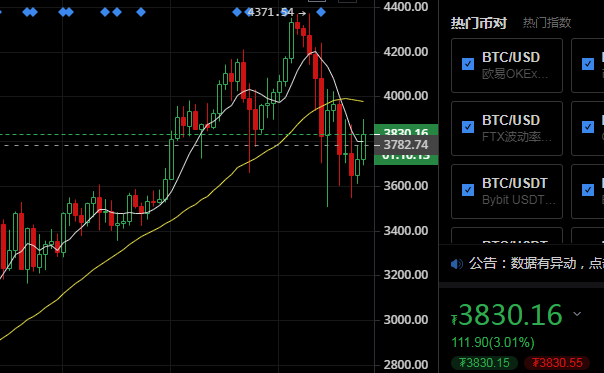Click the green 3830.15 bid price pill
Viewport: 604px width, 373px height.
484,363
